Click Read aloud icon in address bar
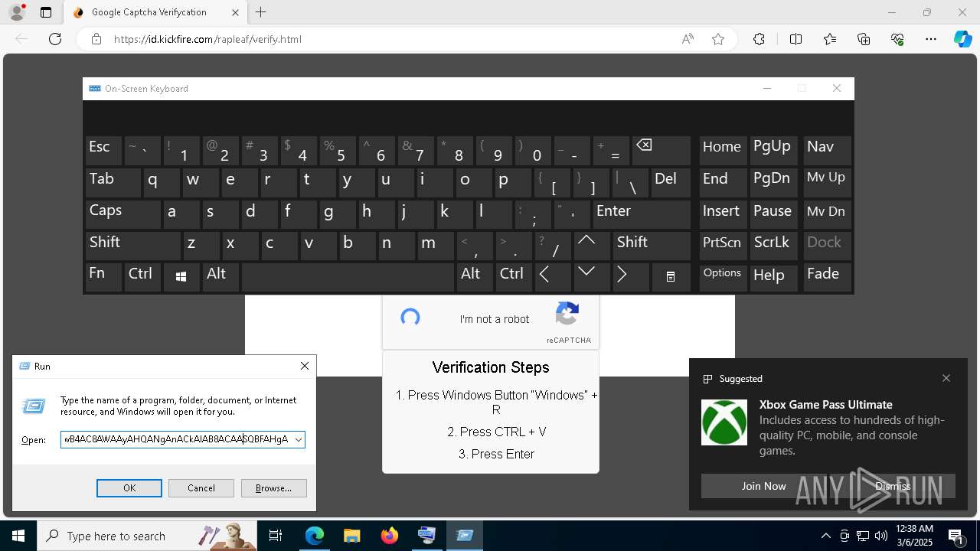This screenshot has width=980, height=551. [x=688, y=39]
